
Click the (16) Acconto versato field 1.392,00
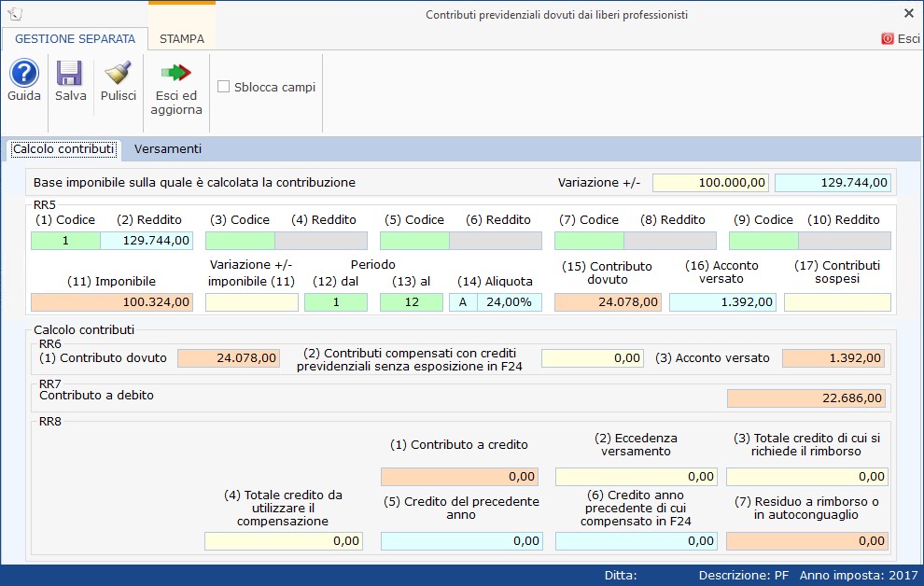(722, 302)
